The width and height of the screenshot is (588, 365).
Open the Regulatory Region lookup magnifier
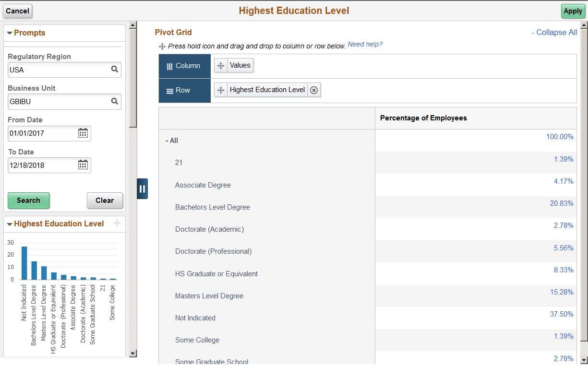115,69
